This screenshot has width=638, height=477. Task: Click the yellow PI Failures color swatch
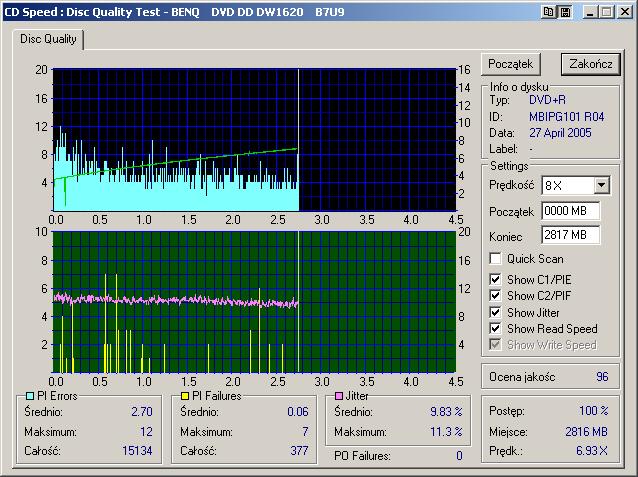[185, 396]
